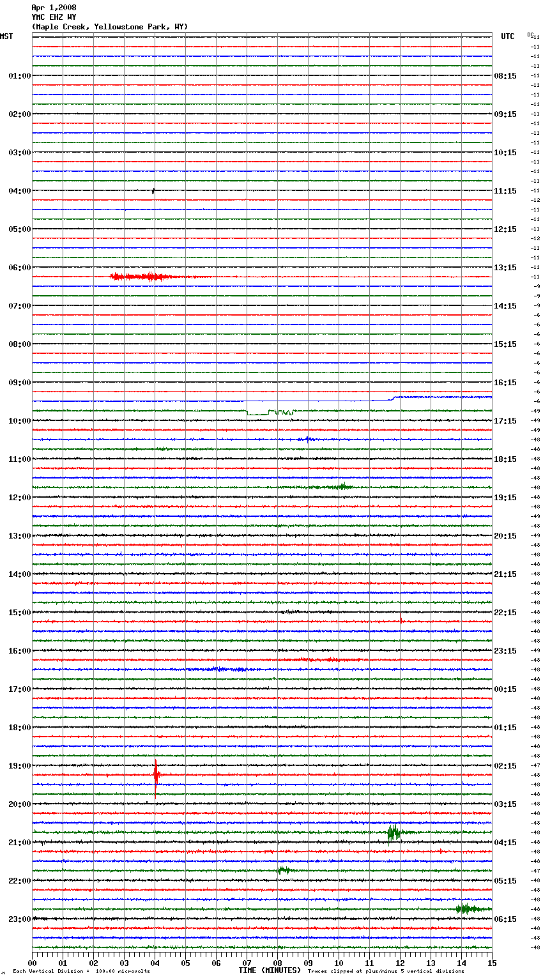Viewport: 543px width, 980px height.
Task: Select the 14:00 MST time label
Action: point(20,574)
